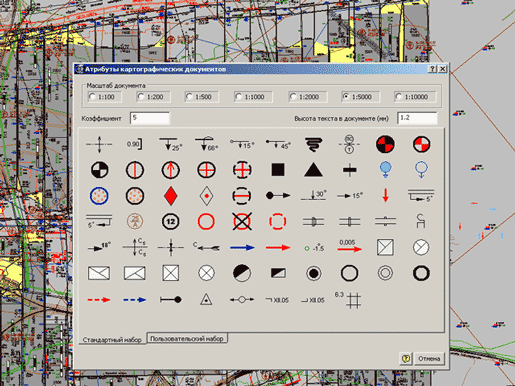Viewport: 515px width, 386px height.
Task: Switch to Пользовательский набор tab
Action: 187,339
